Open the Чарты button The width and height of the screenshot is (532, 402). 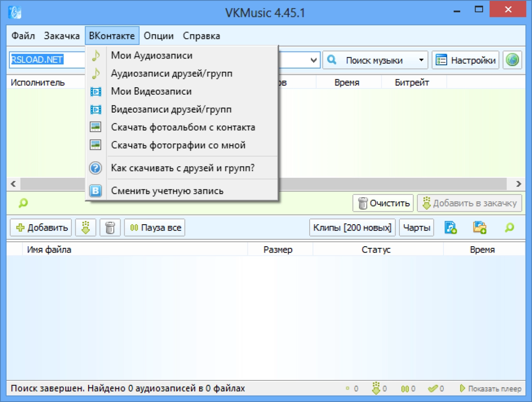point(416,228)
